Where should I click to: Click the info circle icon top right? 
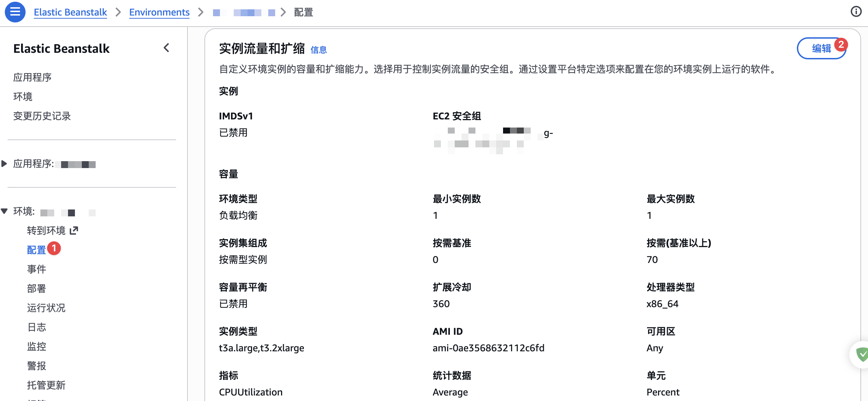point(856,12)
